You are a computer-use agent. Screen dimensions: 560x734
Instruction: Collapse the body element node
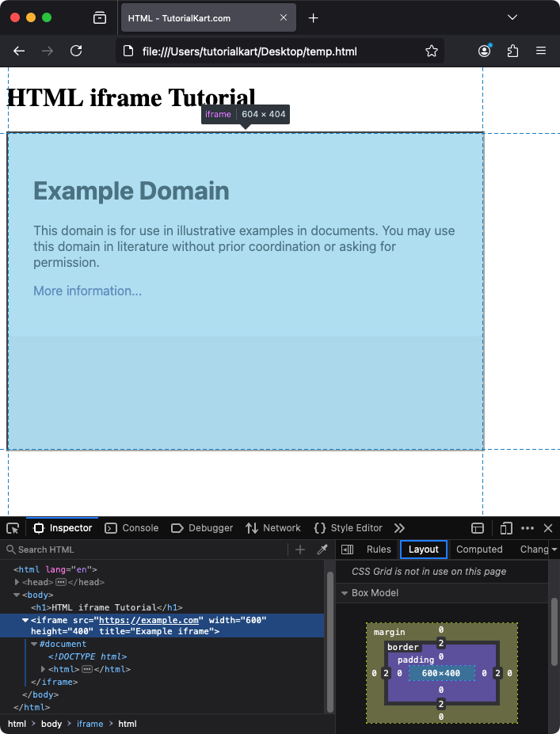click(x=17, y=595)
